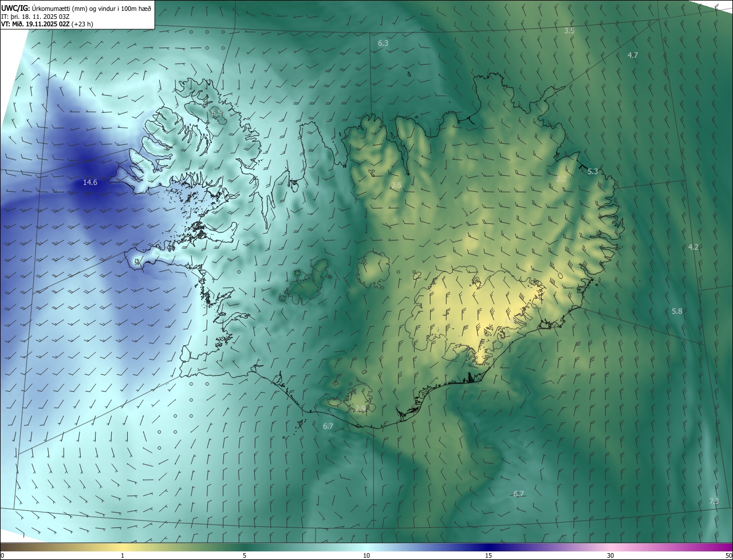Click the 5 tick label on the colour scale
733x560 pixels.
[245, 555]
